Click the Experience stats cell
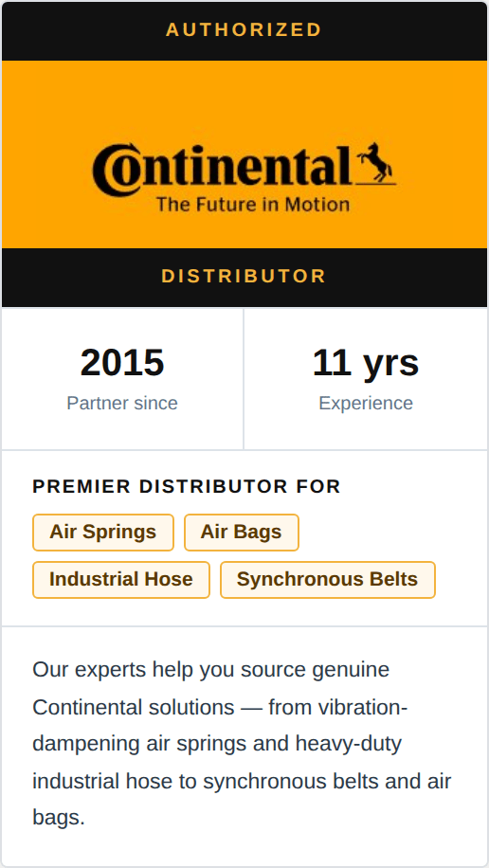Viewport: 489px width, 868px height. pyautogui.click(x=366, y=379)
